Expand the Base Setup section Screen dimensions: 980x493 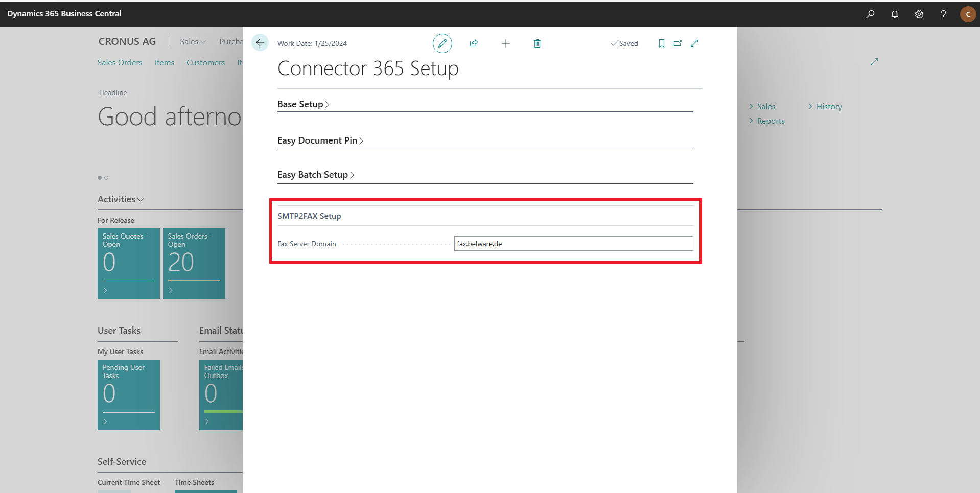(304, 104)
